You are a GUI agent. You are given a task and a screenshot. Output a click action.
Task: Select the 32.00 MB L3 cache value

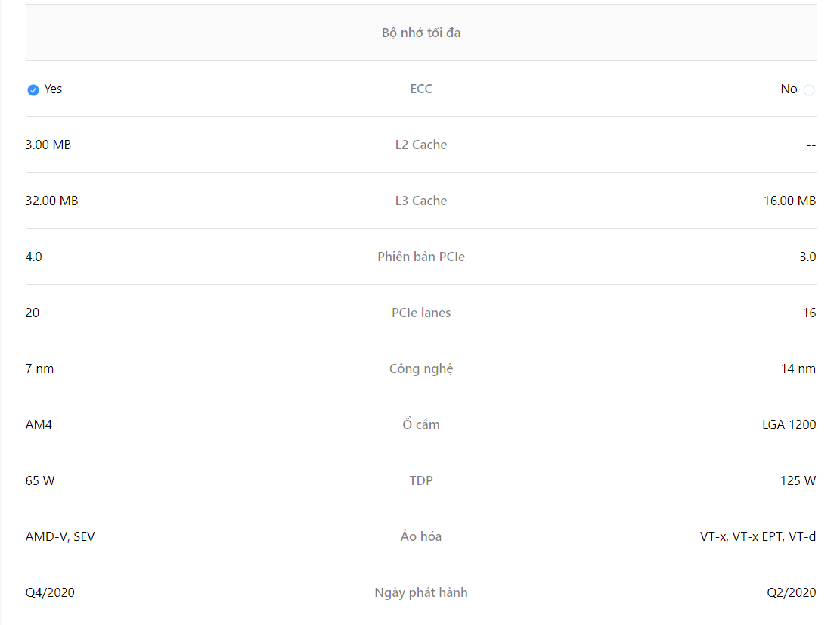click(52, 201)
